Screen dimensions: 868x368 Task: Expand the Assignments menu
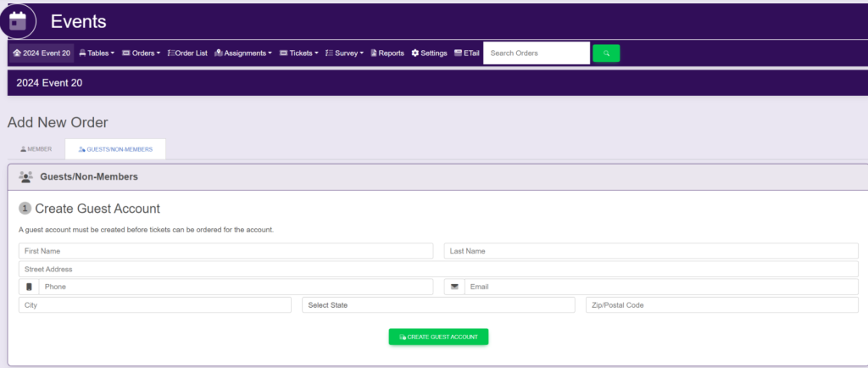(x=243, y=53)
